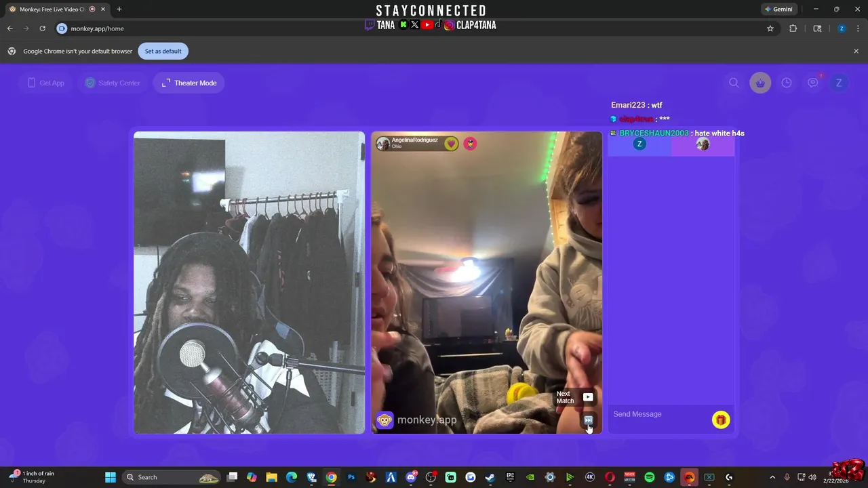Viewport: 868px width, 488px height.
Task: Open the search magnifier in Monkey header
Action: tap(734, 83)
